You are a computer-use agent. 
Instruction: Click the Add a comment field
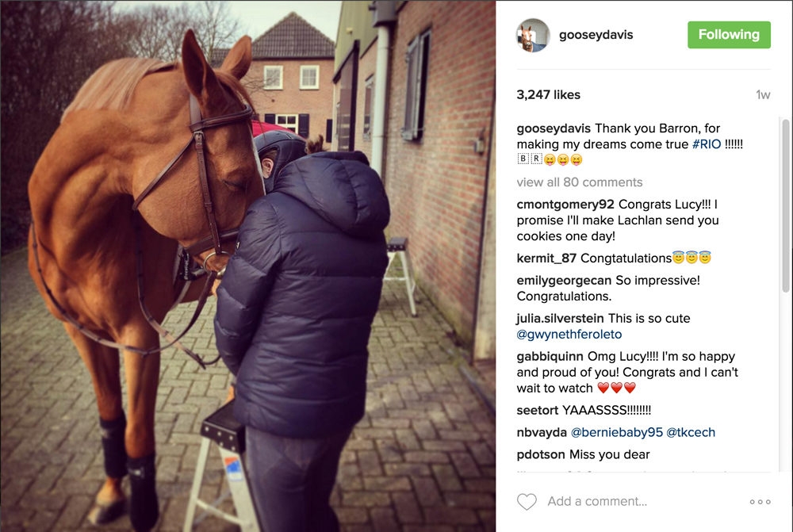tap(597, 501)
